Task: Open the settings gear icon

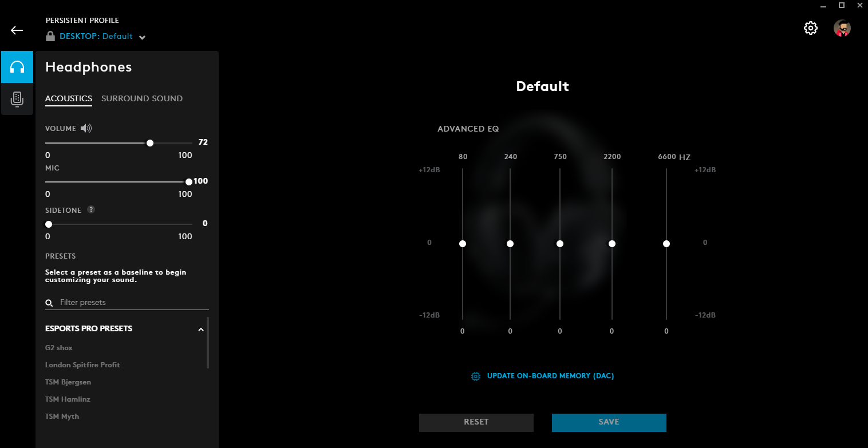Action: 810,28
